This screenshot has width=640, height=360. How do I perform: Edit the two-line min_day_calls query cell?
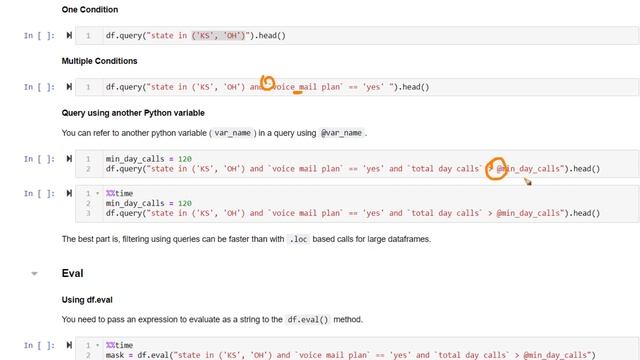[x=357, y=164]
